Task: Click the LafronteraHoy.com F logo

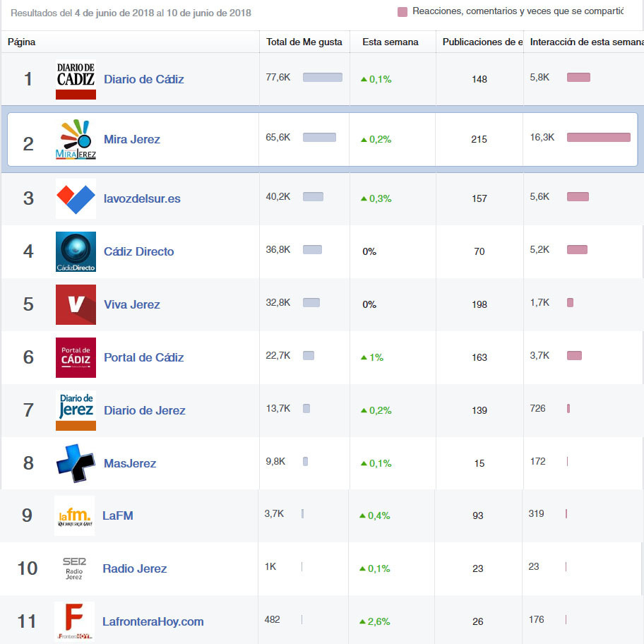Action: coord(74,621)
